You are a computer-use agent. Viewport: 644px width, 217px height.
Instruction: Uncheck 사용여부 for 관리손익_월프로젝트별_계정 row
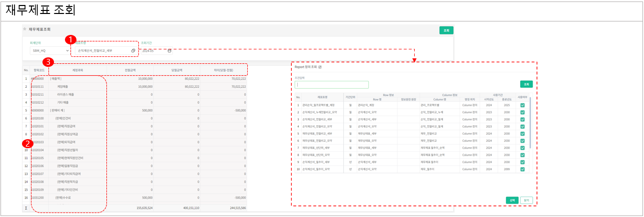522,105
